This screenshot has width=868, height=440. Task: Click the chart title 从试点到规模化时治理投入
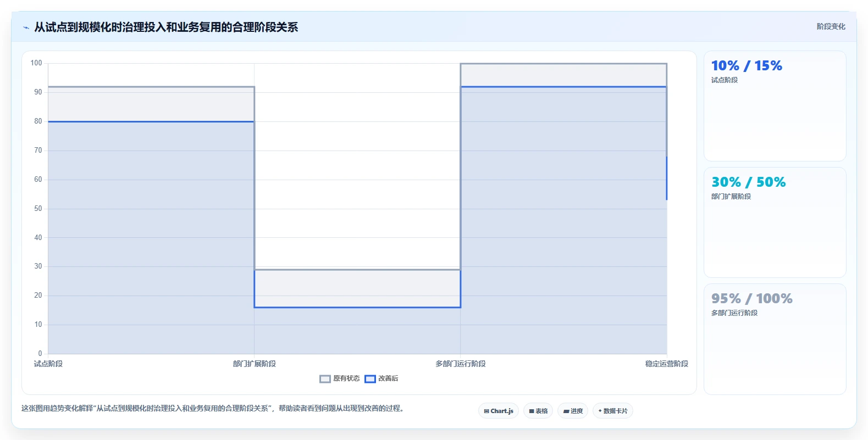166,27
